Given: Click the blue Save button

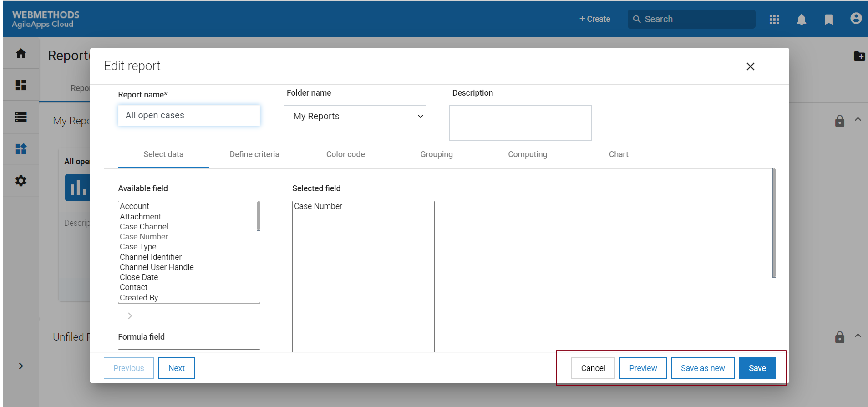Looking at the screenshot, I should point(757,368).
